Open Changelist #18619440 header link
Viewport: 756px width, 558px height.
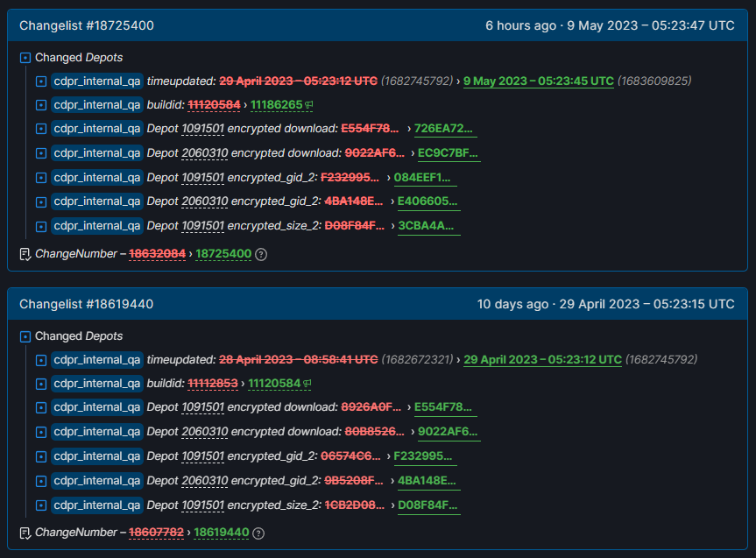(x=87, y=304)
